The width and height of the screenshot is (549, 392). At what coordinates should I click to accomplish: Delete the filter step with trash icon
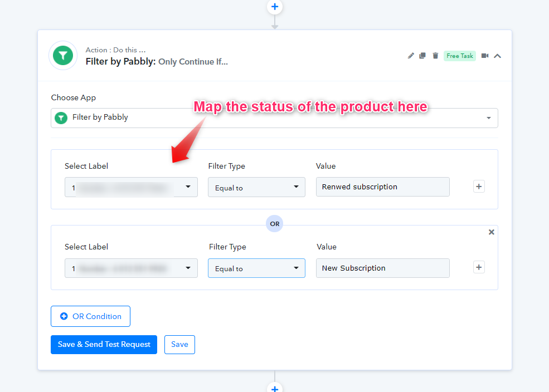click(x=435, y=56)
